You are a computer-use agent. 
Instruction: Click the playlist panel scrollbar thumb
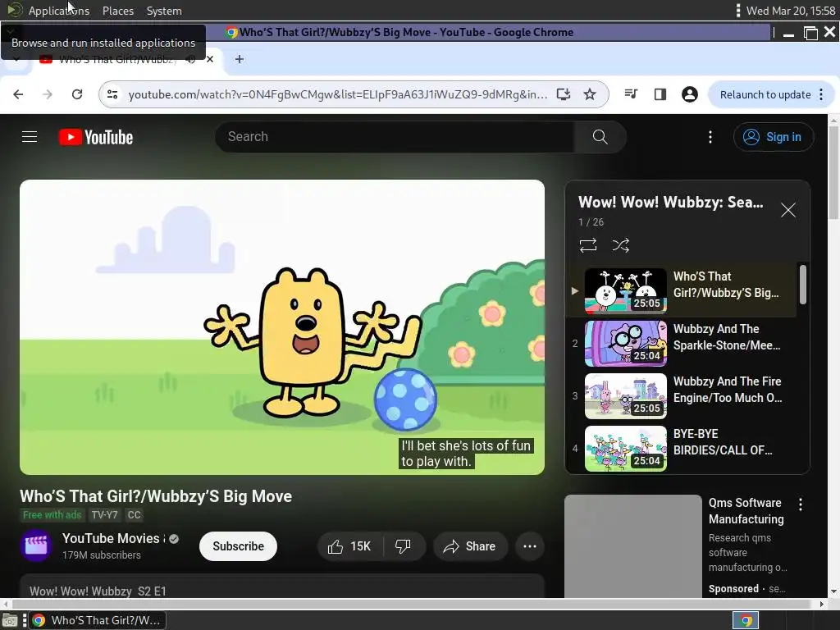[x=803, y=285]
